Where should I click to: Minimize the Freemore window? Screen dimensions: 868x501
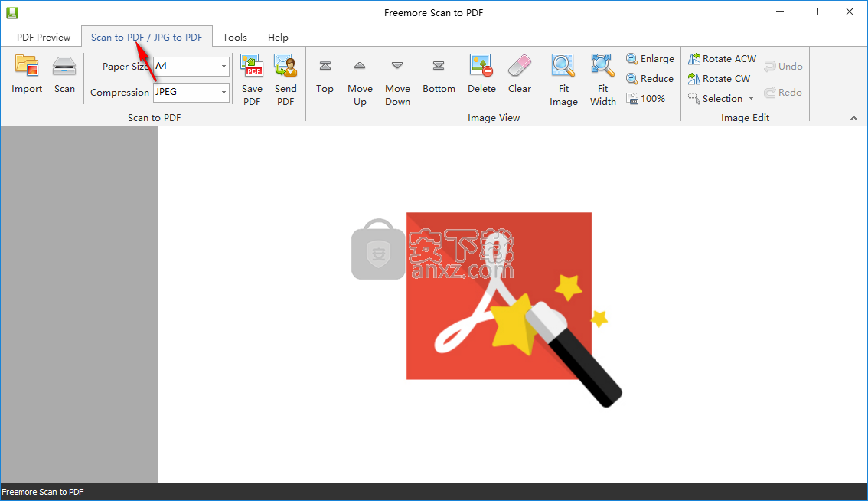click(780, 12)
